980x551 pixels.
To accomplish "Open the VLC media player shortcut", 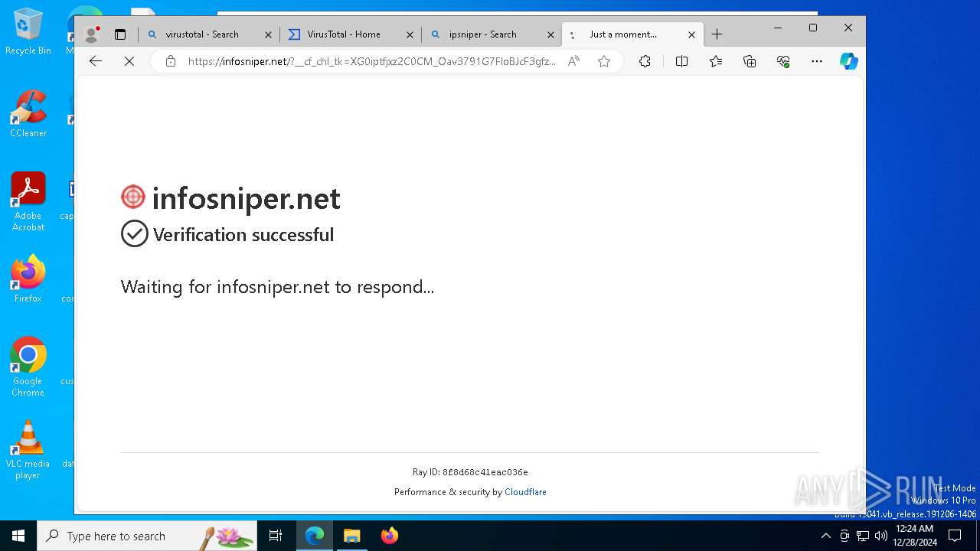I will point(28,450).
